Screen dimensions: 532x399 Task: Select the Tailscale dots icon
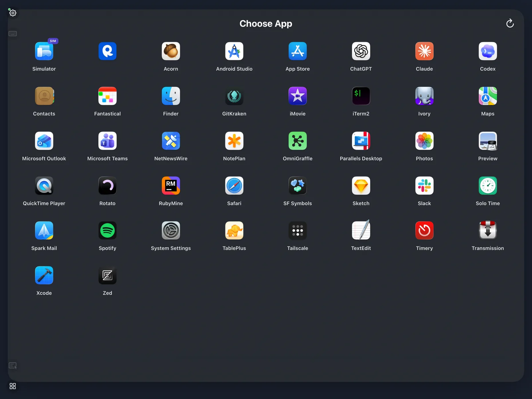click(298, 231)
